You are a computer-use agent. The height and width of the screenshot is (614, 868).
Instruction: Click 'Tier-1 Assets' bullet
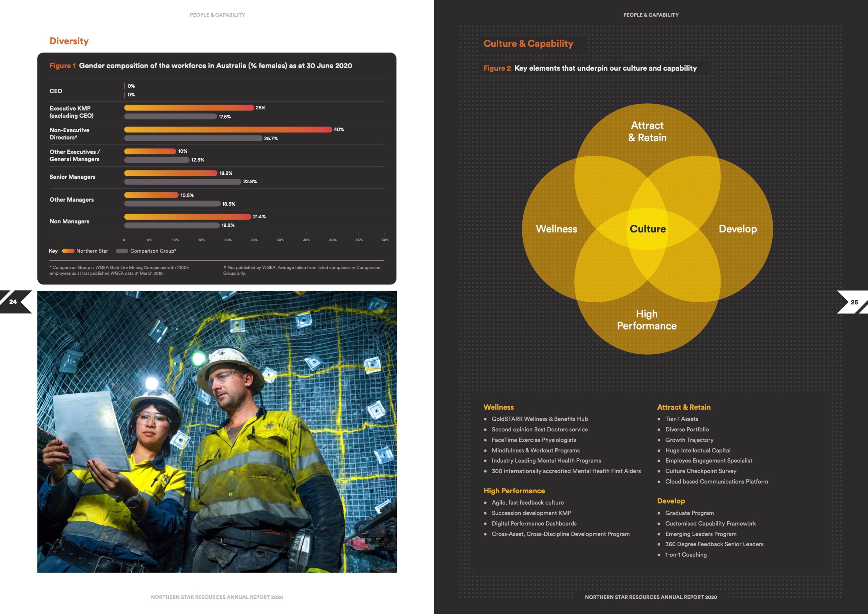click(682, 419)
